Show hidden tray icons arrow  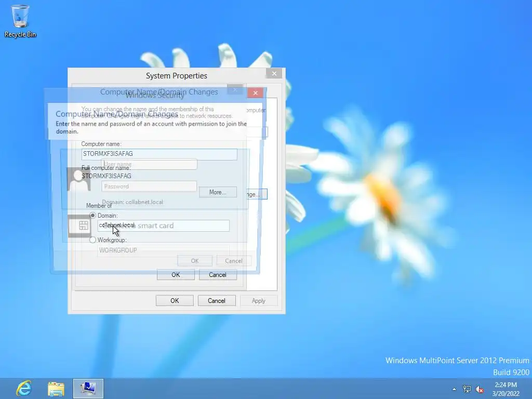454,389
